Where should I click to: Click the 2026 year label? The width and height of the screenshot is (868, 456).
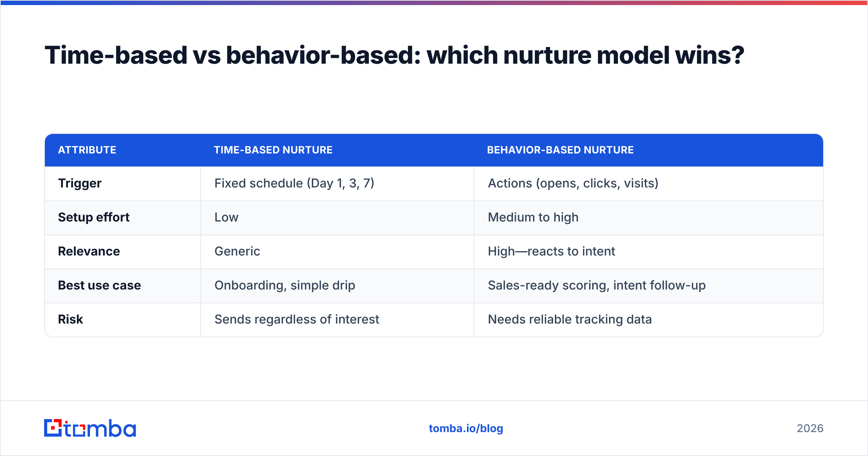tap(810, 428)
